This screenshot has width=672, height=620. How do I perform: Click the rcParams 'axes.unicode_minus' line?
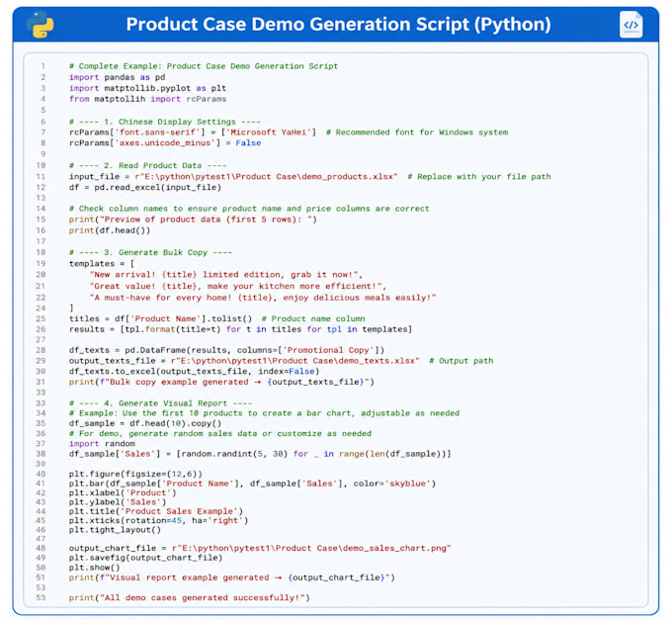click(165, 142)
